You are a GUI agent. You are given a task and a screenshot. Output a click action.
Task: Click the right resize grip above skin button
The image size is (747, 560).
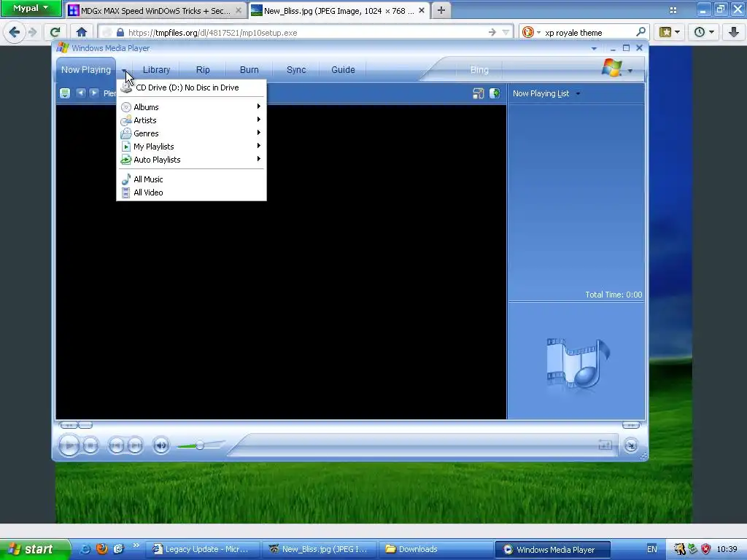(x=631, y=425)
